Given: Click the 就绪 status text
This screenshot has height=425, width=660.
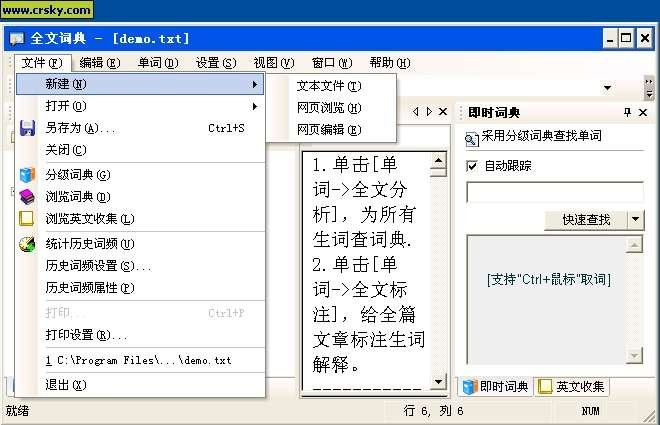Looking at the screenshot, I should point(17,410).
